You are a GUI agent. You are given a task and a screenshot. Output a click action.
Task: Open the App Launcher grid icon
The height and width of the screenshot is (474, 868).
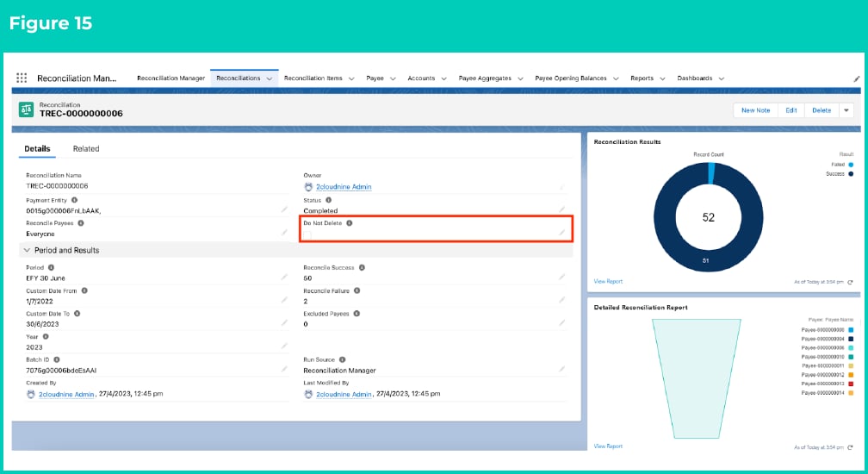pos(22,78)
